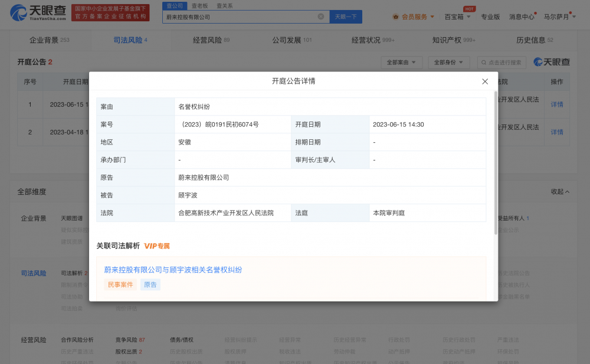Click the 地区 value 安徽
This screenshot has height=364, width=590.
pos(185,142)
